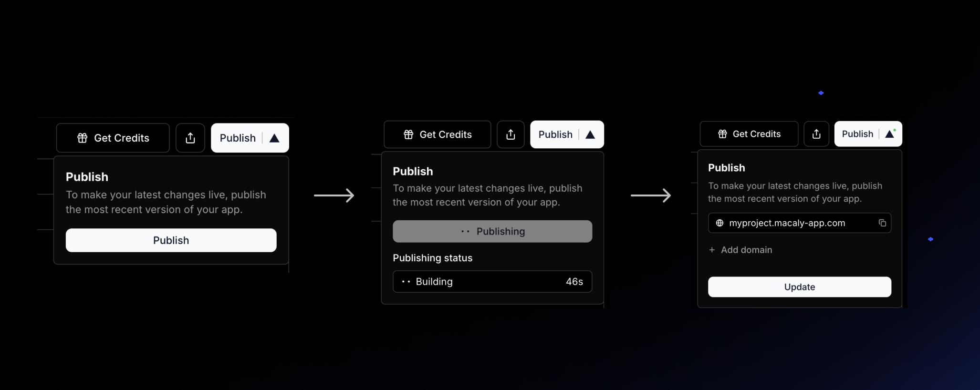This screenshot has width=980, height=390.
Task: Click the gift icon in the rightmost Get Credits button
Action: pos(722,134)
